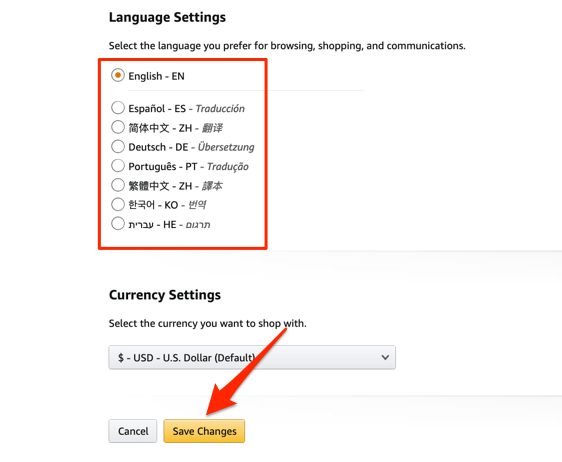Open the USD currency dropdown
This screenshot has height=462, width=562.
point(252,357)
